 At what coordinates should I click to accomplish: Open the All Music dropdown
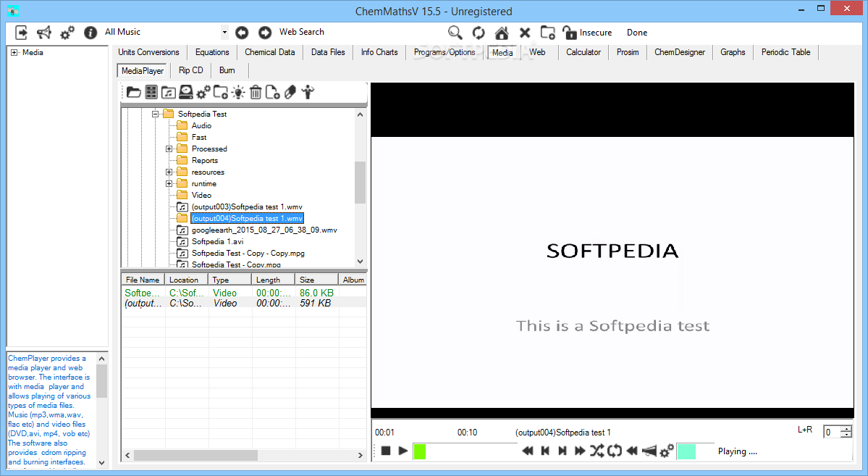click(x=224, y=32)
